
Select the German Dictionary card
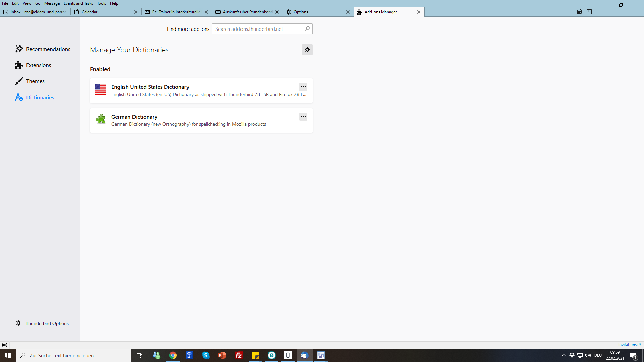[x=201, y=120]
